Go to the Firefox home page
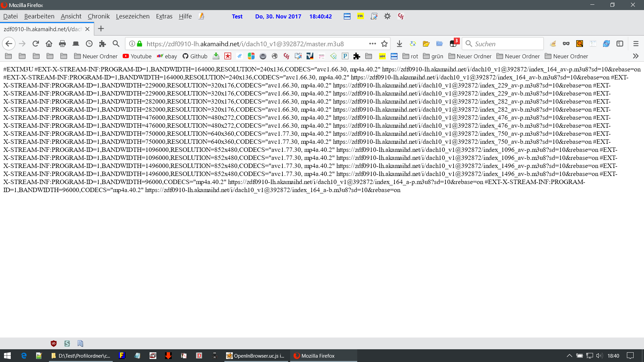The image size is (644, 362). [x=49, y=44]
